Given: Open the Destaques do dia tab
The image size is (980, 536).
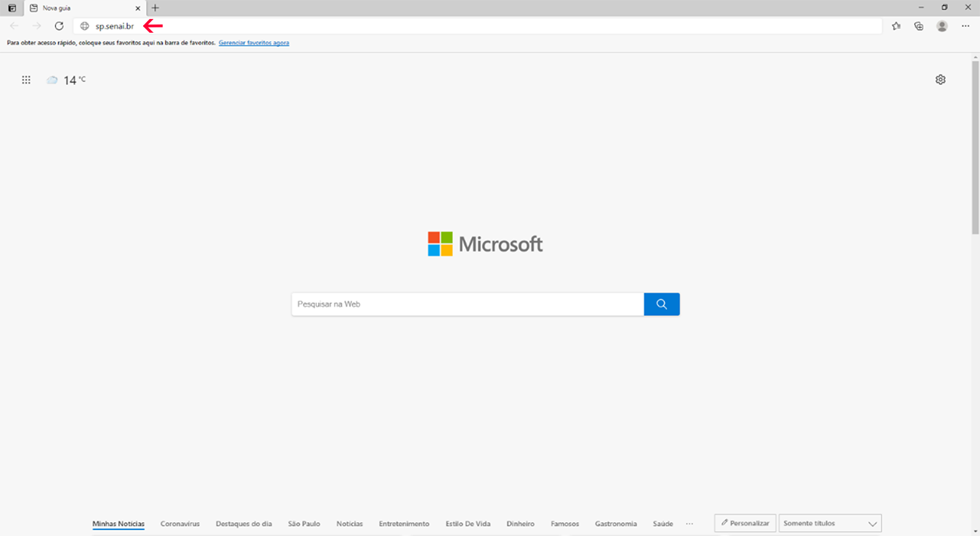Looking at the screenshot, I should pos(244,524).
